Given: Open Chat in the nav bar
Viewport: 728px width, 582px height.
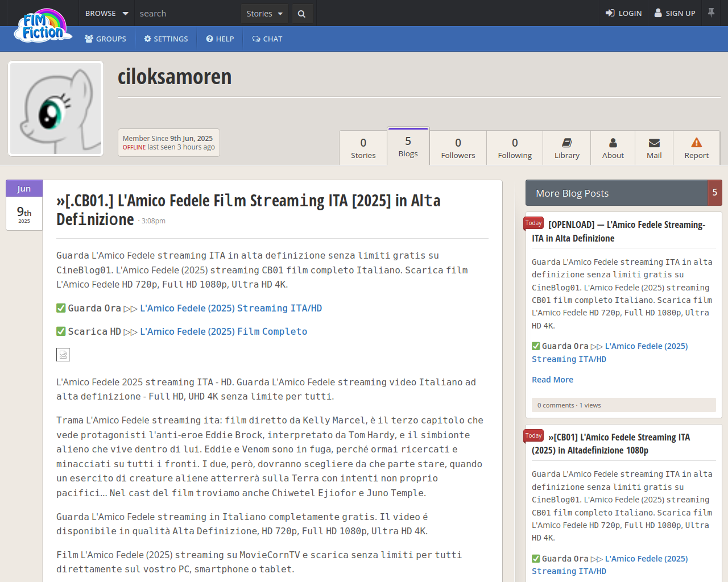Looking at the screenshot, I should pos(267,39).
